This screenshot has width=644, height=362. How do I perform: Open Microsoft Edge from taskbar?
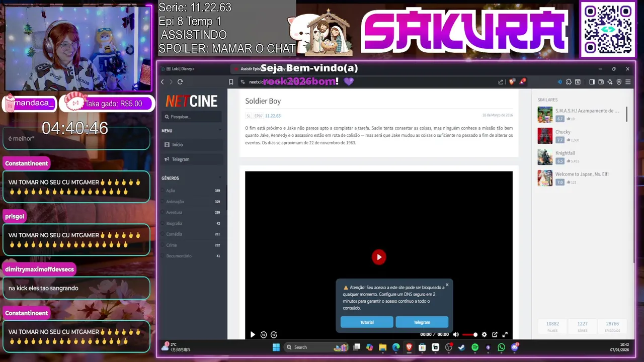[396, 347]
